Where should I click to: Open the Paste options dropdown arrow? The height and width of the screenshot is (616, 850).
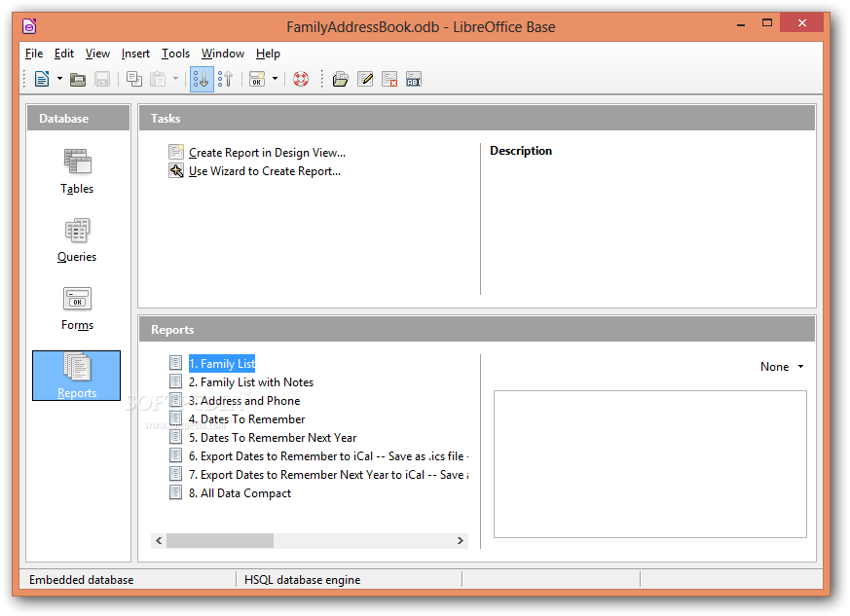[175, 79]
